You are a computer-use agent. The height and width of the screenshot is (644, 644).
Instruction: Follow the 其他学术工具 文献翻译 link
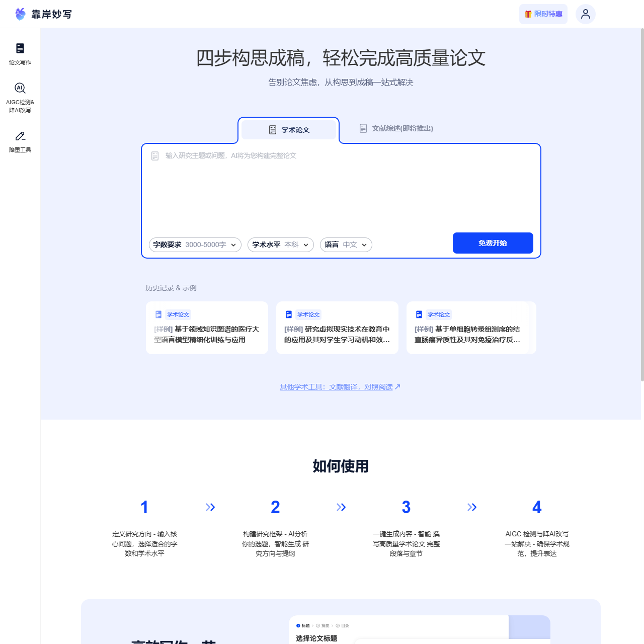pyautogui.click(x=340, y=387)
